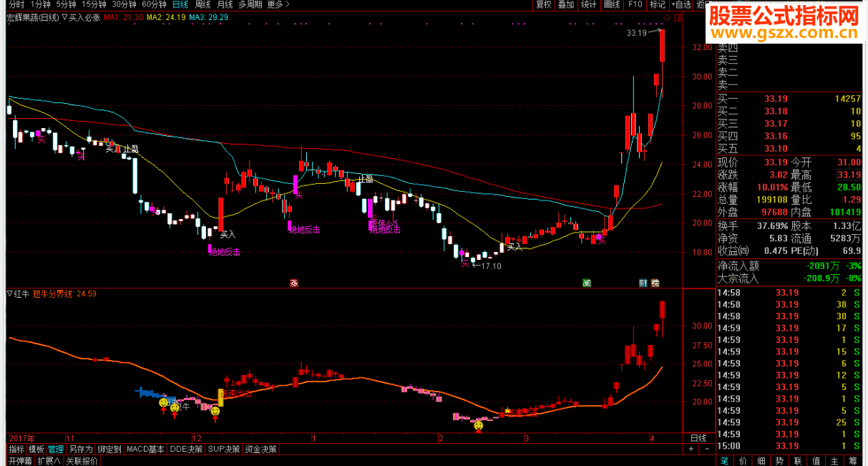Switch to 分时 chart period
The image size is (868, 466).
pos(15,4)
